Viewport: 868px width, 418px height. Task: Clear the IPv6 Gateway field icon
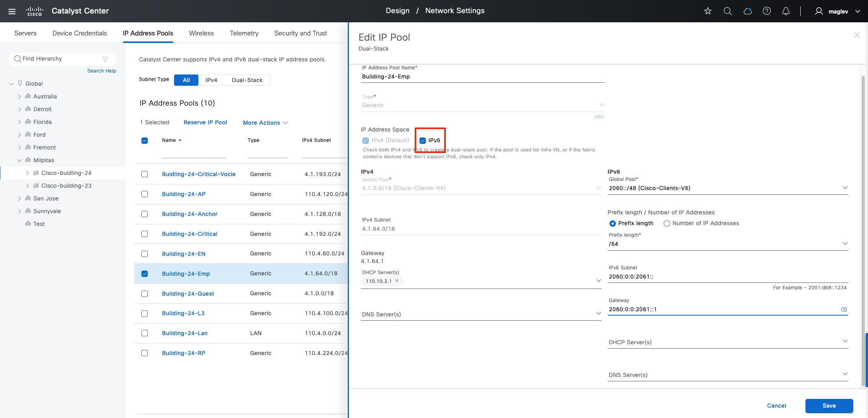pyautogui.click(x=843, y=309)
